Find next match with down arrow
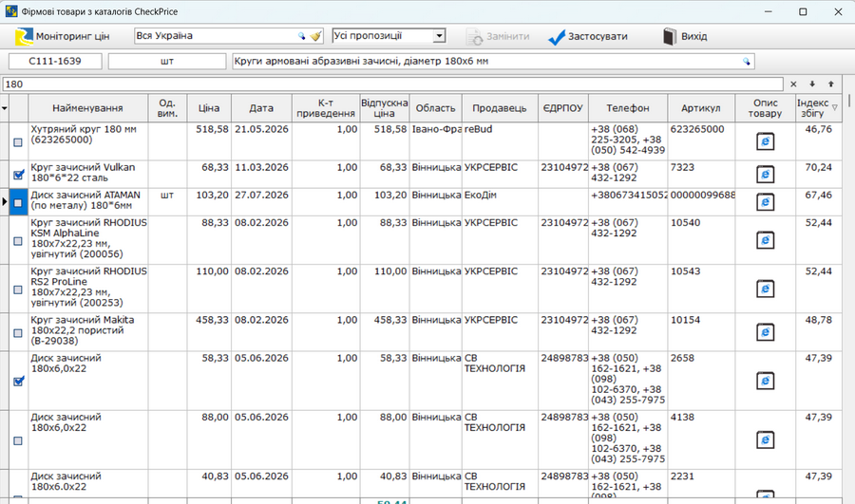 coord(812,84)
